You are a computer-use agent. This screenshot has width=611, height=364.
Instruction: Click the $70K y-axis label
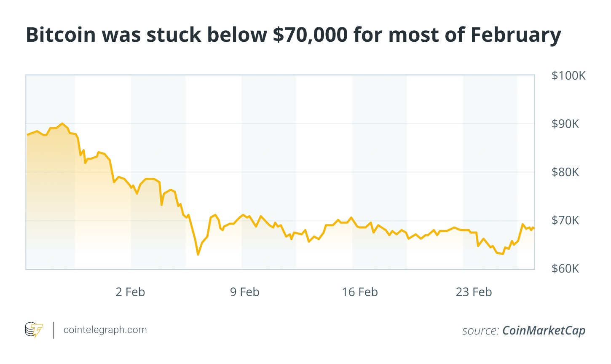pos(565,220)
